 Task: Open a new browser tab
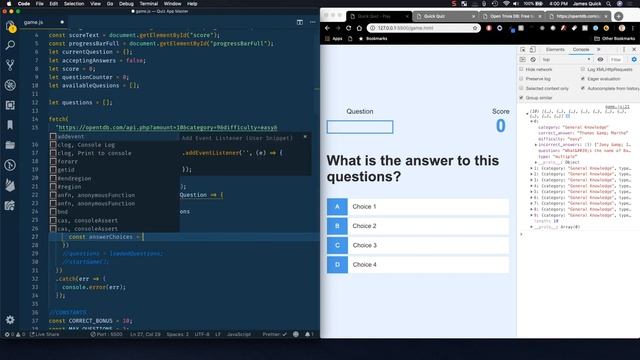(618, 16)
